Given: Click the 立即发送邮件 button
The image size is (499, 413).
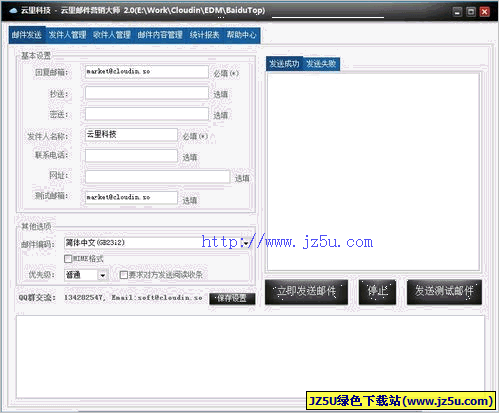Looking at the screenshot, I should 306,292.
